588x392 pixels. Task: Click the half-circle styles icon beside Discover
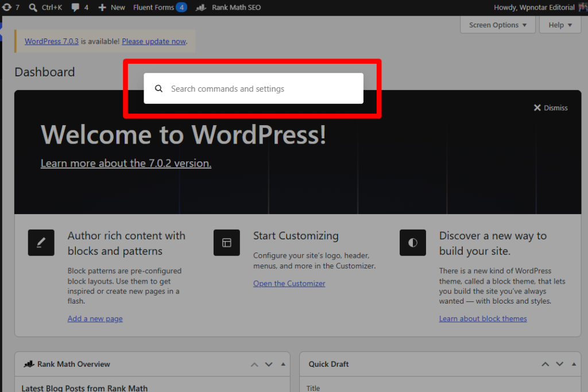(412, 242)
